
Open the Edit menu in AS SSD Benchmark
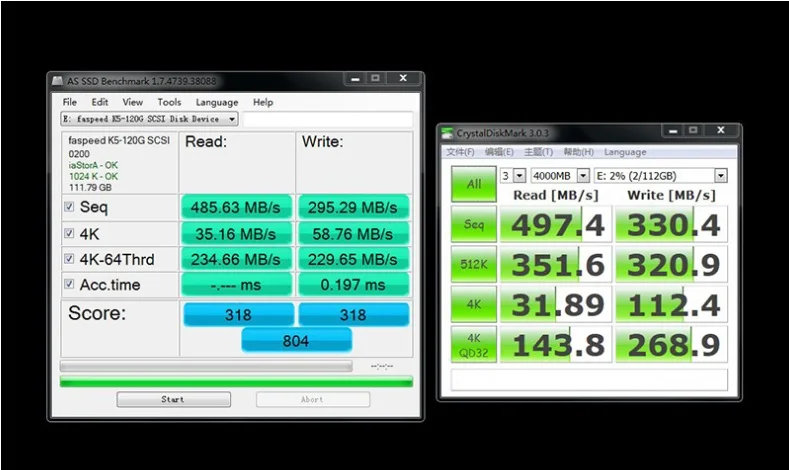(100, 102)
